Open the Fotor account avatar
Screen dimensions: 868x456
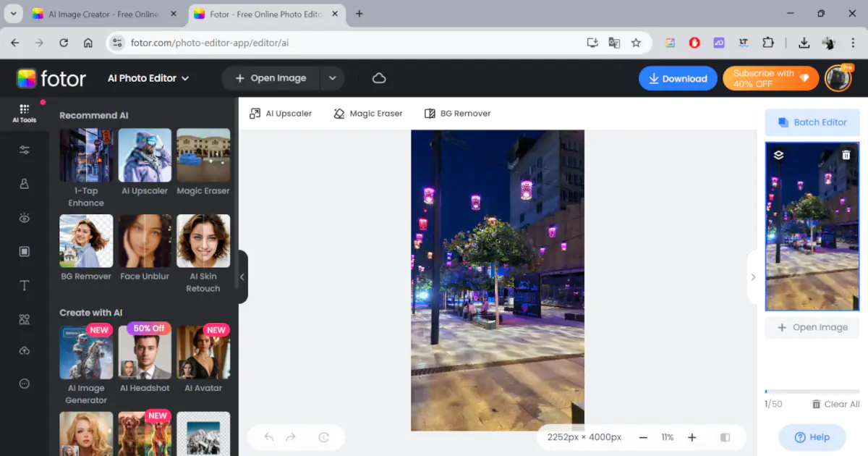(x=838, y=78)
